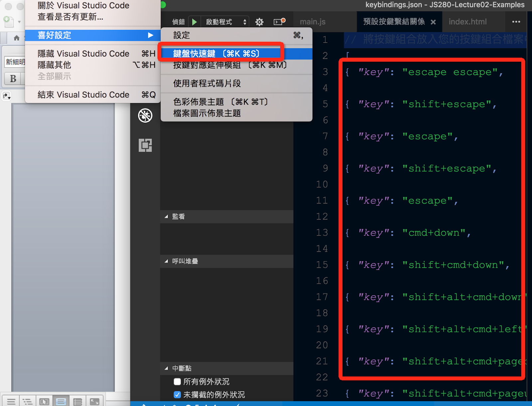Click line number 23 in the gutter
532x406 pixels.
(322, 393)
